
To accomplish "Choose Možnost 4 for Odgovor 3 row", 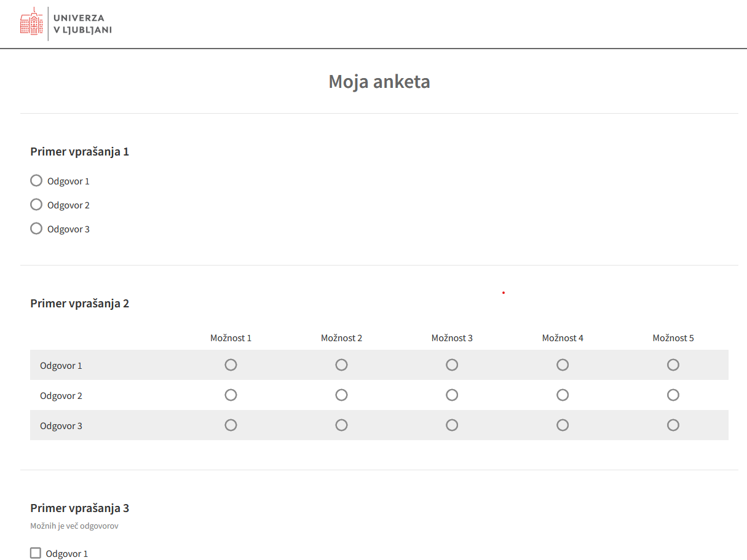I will tap(563, 425).
